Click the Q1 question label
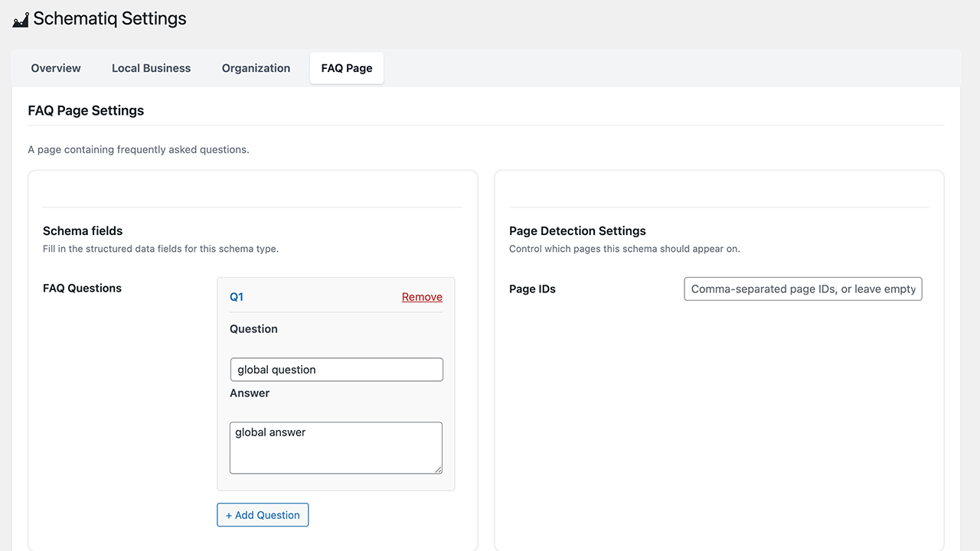 pos(237,297)
